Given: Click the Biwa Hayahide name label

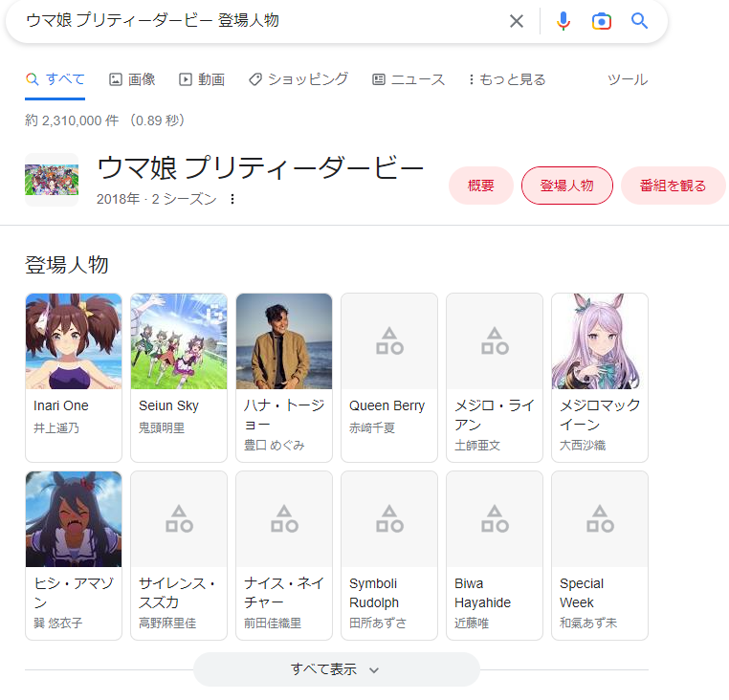Looking at the screenshot, I should click(x=482, y=593).
